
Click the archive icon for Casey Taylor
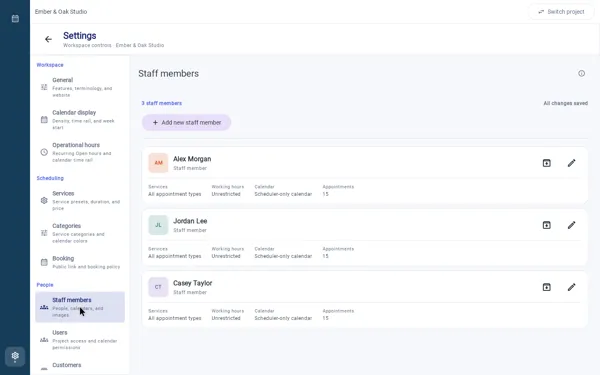point(546,287)
